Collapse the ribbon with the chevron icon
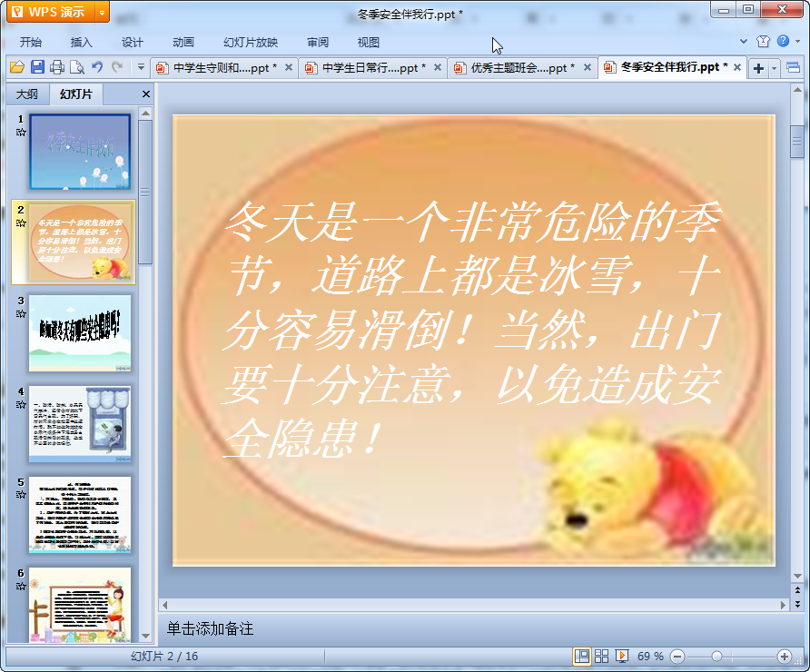The width and height of the screenshot is (810, 672). click(x=744, y=42)
